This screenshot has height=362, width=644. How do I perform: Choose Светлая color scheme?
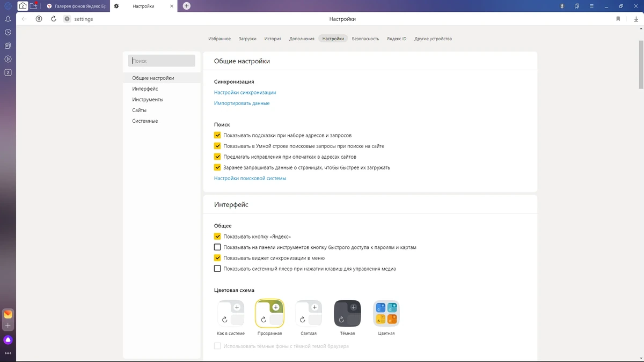[309, 313]
